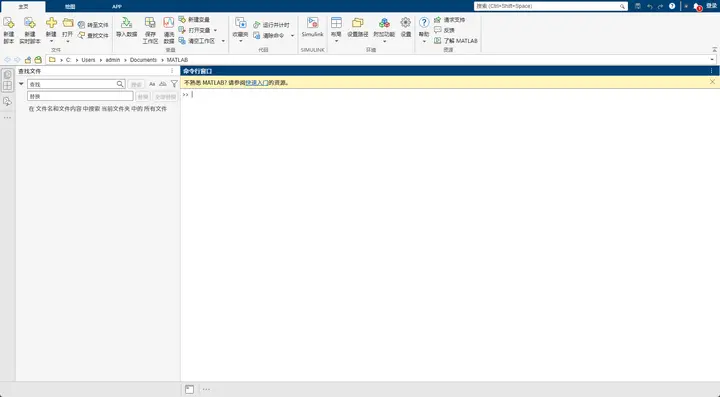Toggle the filter funnel in Find Files
The width and height of the screenshot is (720, 397).
point(174,84)
